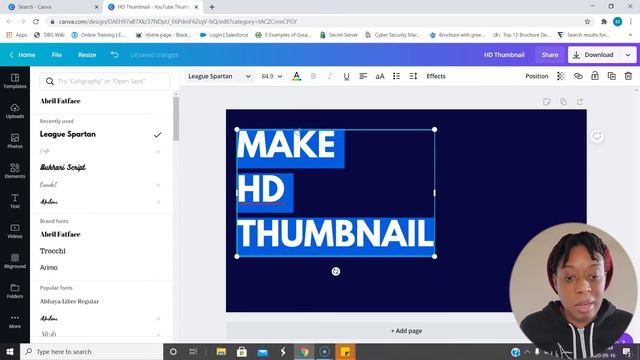This screenshot has width=640, height=360.
Task: Toggle bulleted list formatting
Action: coord(396,76)
